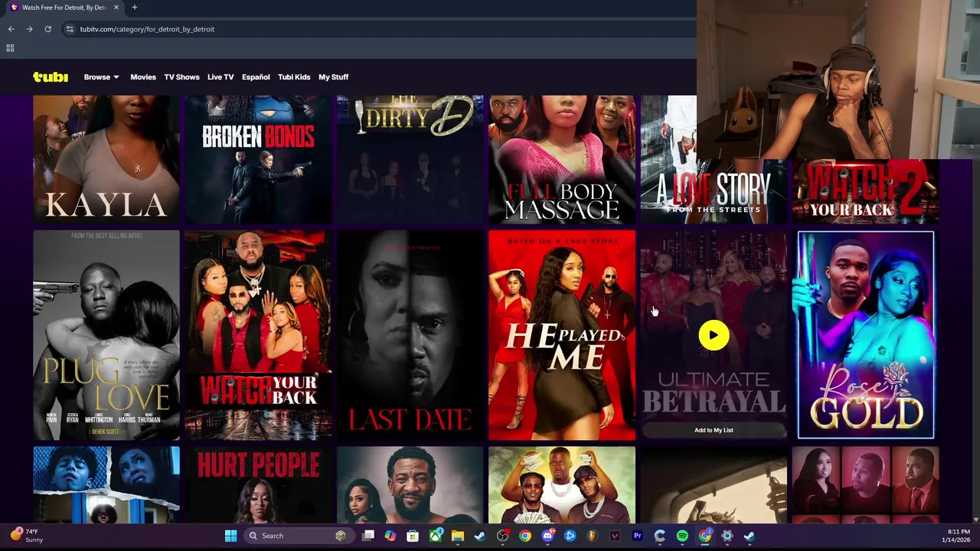The width and height of the screenshot is (980, 551).
Task: Open Spotify from the taskbar
Action: click(x=682, y=536)
